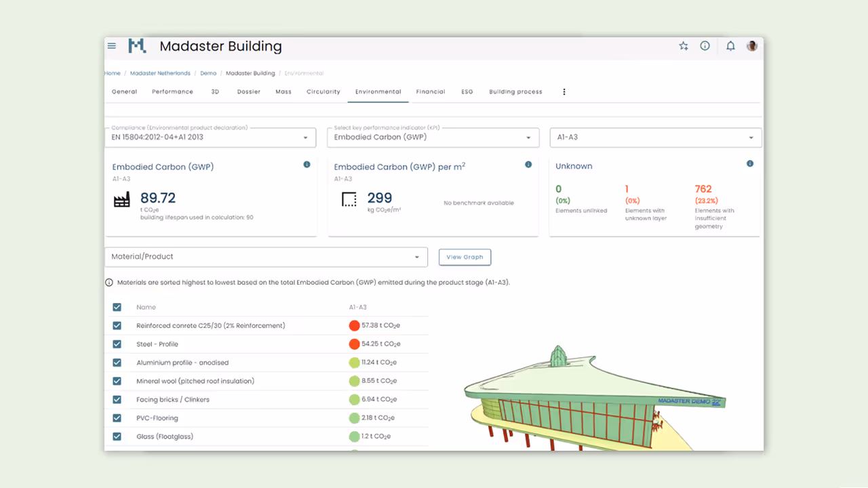The width and height of the screenshot is (868, 488).
Task: Click the 89.72 t CO2e value
Action: [x=158, y=198]
